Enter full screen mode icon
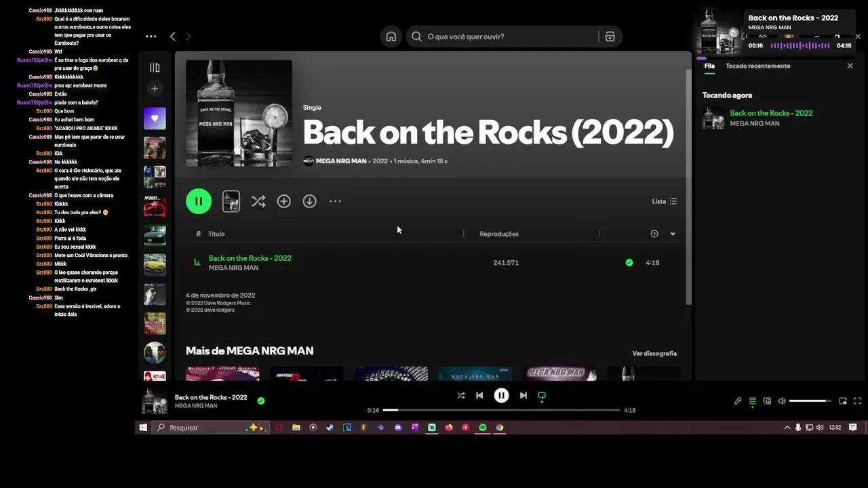Image resolution: width=868 pixels, height=488 pixels. pos(857,401)
